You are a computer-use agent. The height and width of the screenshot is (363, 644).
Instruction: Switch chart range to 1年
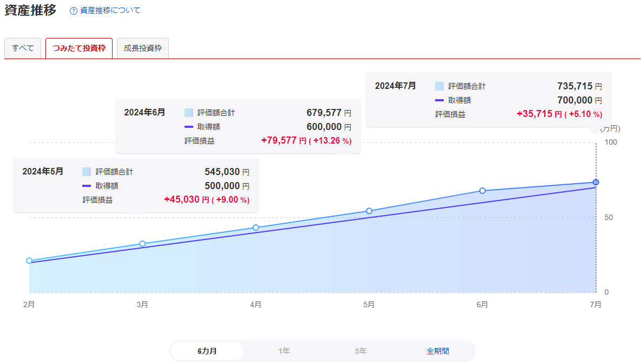click(x=284, y=351)
